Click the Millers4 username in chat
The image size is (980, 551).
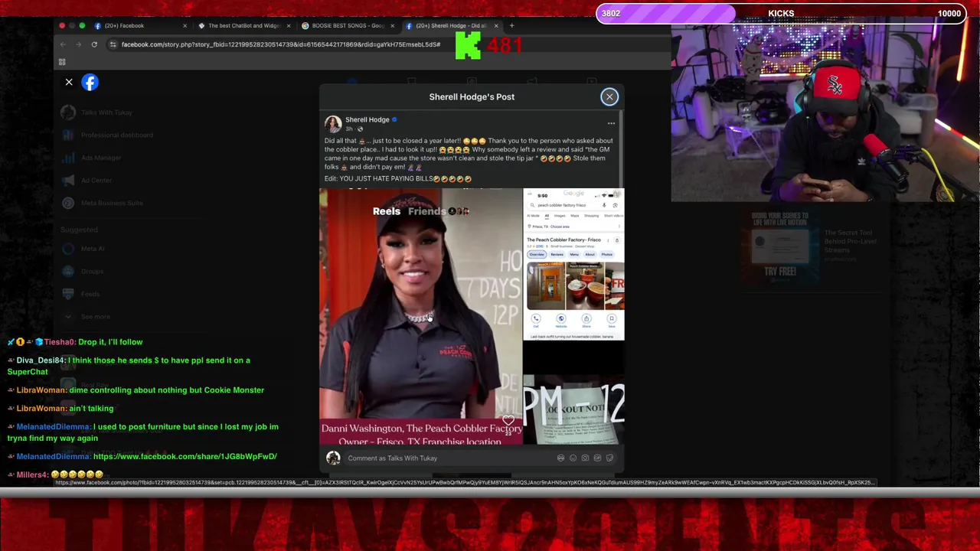(x=32, y=474)
